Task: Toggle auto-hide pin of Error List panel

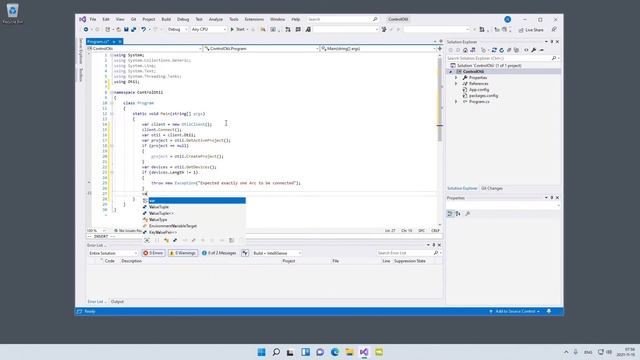Action: click(434, 245)
